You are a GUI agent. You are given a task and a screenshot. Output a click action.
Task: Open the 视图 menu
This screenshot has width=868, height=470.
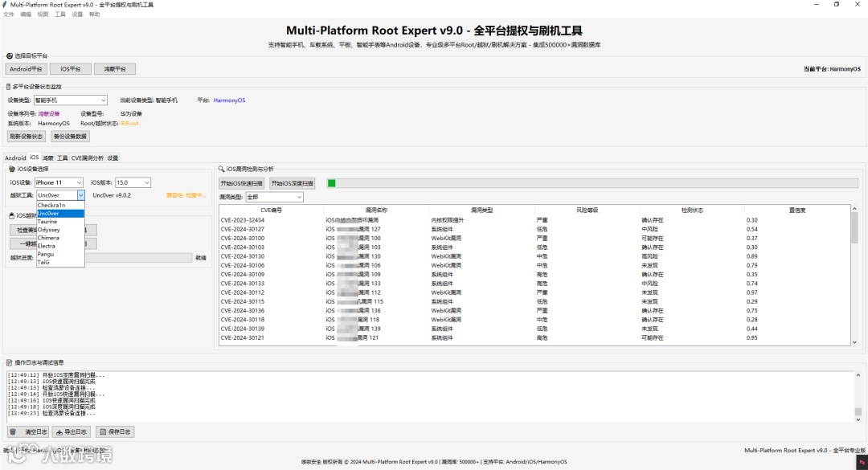point(43,14)
